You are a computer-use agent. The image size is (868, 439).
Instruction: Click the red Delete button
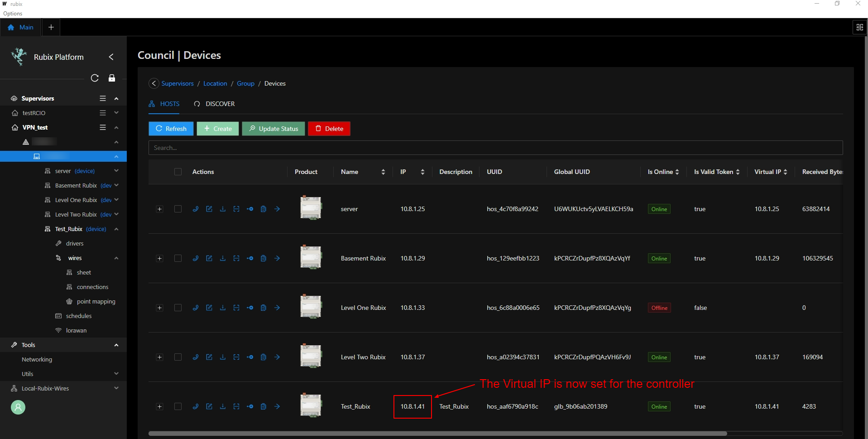coord(329,129)
